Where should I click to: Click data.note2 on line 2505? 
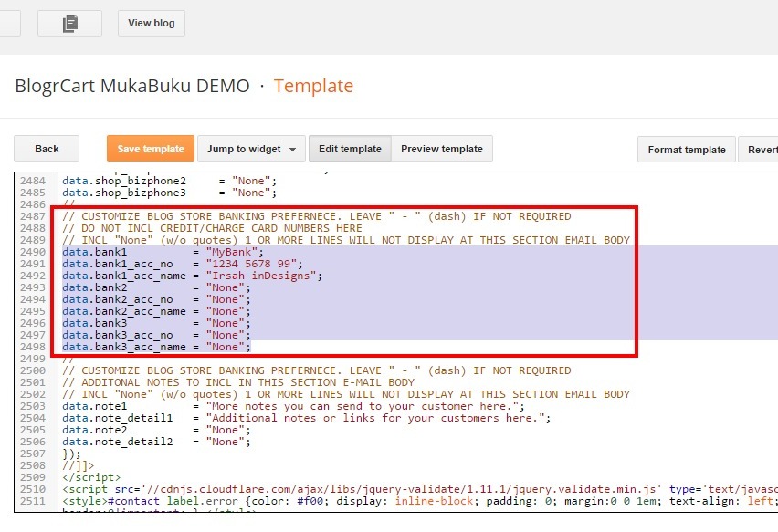pos(95,431)
